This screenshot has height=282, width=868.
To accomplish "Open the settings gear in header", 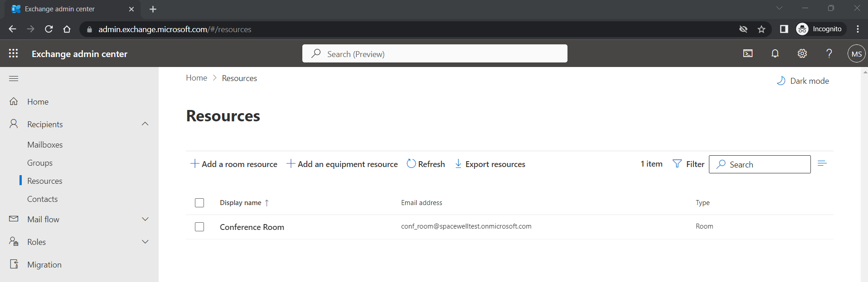I will coord(802,53).
